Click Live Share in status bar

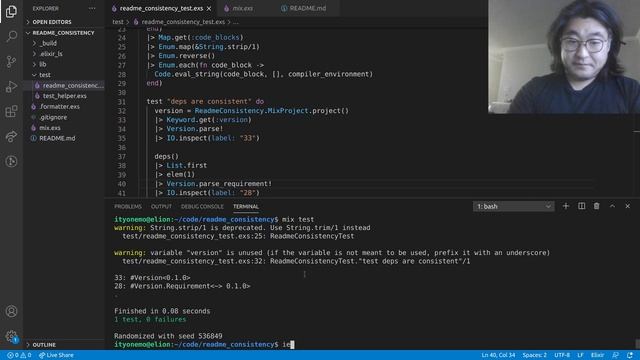point(56,355)
